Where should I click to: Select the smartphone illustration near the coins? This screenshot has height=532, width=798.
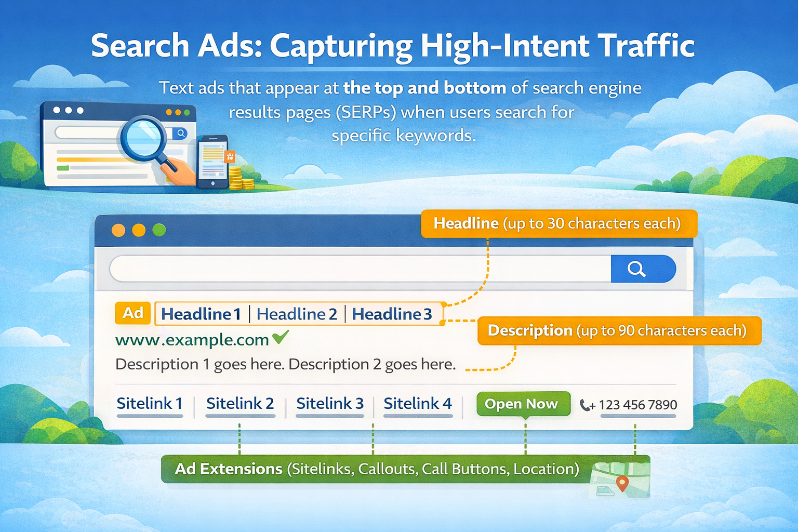pyautogui.click(x=214, y=162)
